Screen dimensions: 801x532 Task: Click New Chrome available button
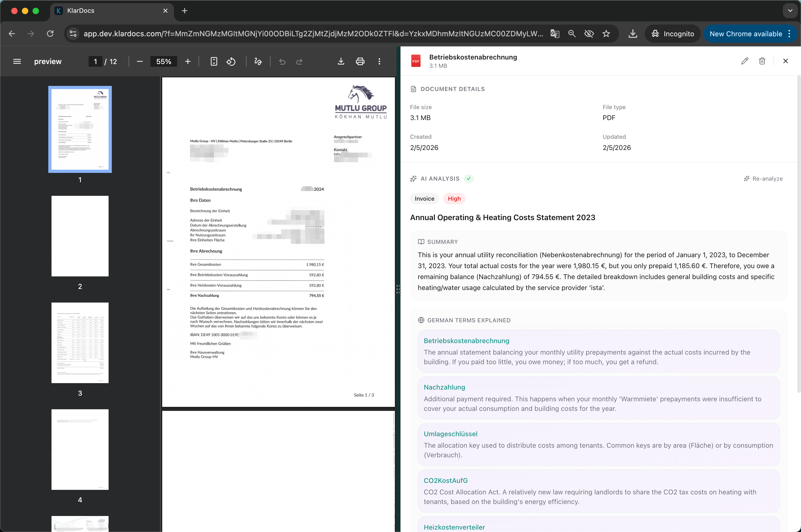(x=746, y=34)
